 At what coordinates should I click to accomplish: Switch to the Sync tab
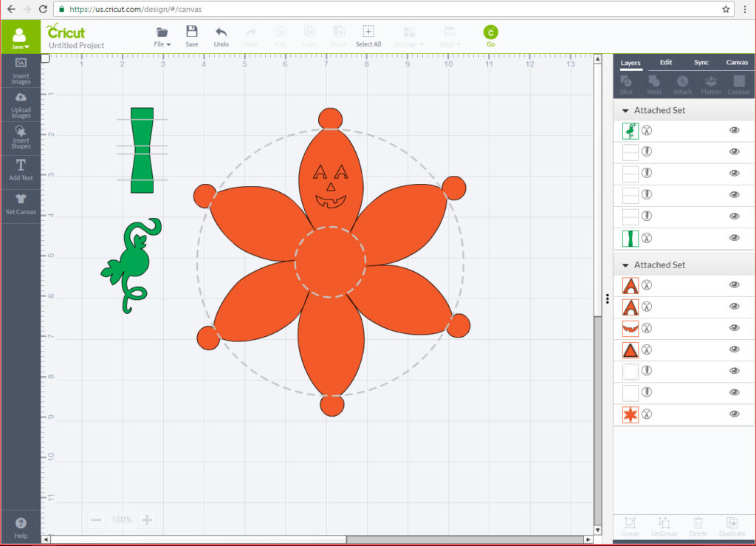[x=701, y=63]
